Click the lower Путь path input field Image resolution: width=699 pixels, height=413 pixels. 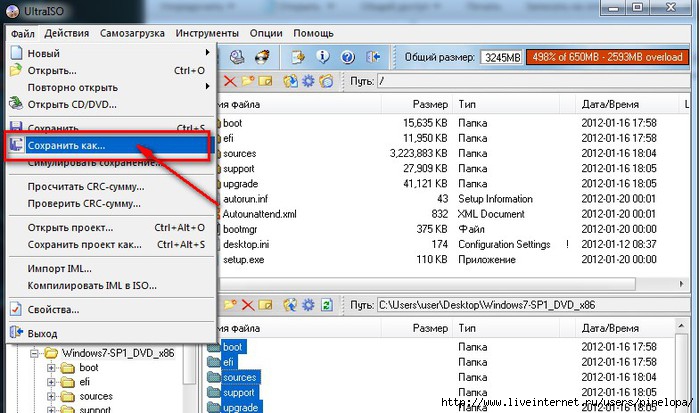pos(530,304)
